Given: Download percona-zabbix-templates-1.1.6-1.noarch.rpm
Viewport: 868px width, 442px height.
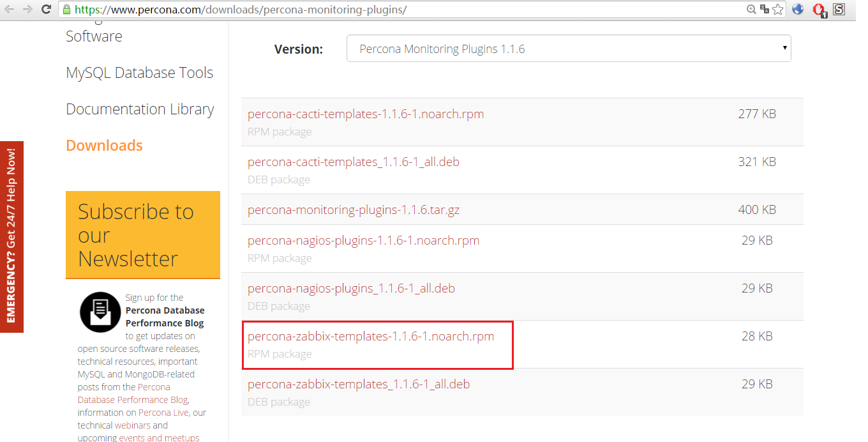Looking at the screenshot, I should pyautogui.click(x=371, y=337).
